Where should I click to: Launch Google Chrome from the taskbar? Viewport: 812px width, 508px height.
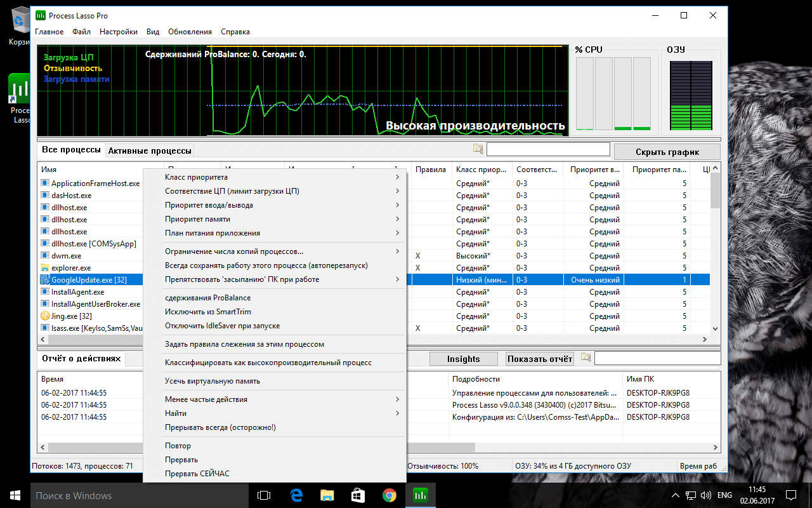[x=389, y=495]
